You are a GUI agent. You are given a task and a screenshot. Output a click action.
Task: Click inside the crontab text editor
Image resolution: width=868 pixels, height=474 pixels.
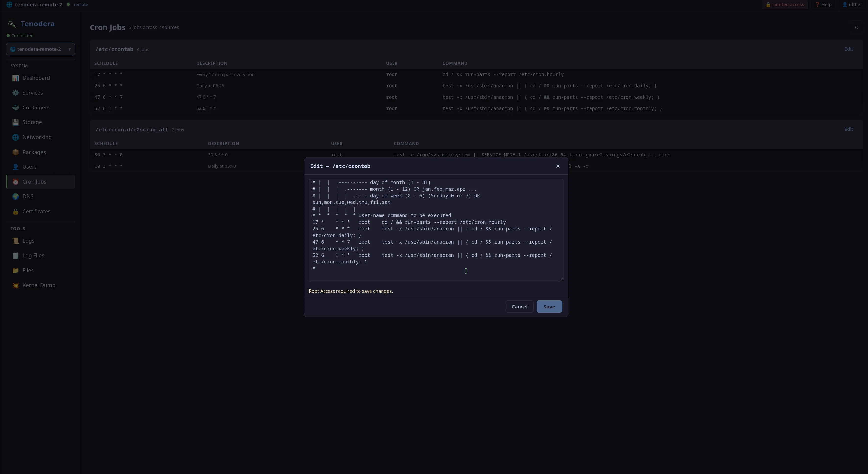(436, 230)
